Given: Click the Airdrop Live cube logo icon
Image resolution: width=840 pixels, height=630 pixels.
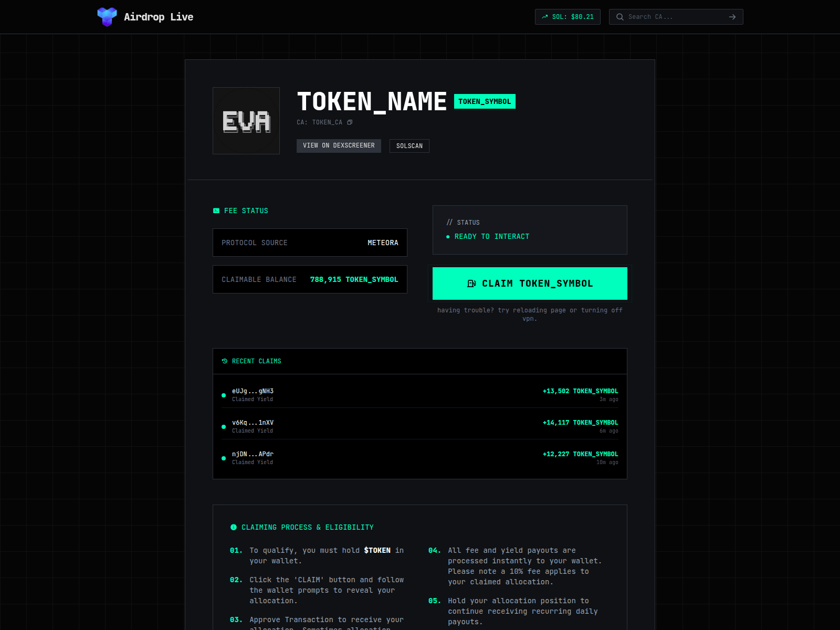Looking at the screenshot, I should coord(107,16).
